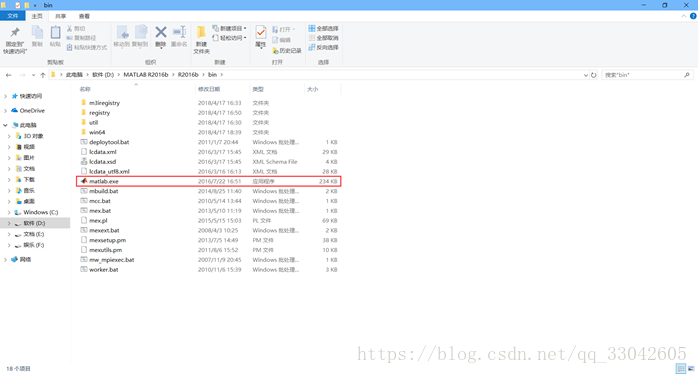Select 娱乐 (F:) drive in navigation pane
This screenshot has height=374, width=698.
click(35, 245)
